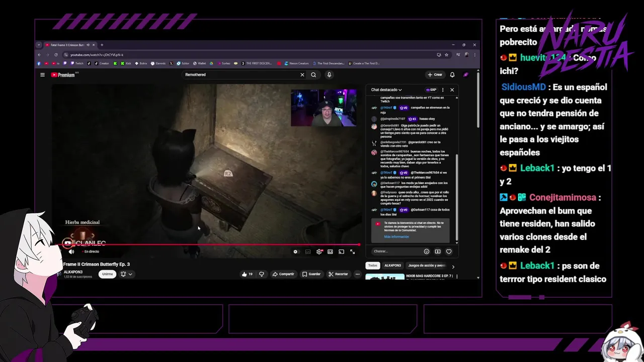Viewport: 644px width, 362px height.
Task: Start voice search with microphone
Action: [x=329, y=75]
